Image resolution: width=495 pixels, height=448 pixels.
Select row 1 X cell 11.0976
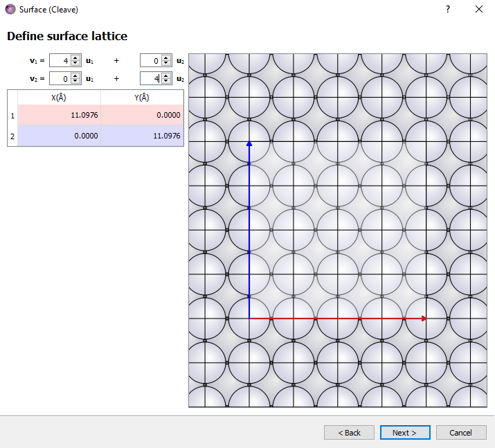click(x=59, y=115)
